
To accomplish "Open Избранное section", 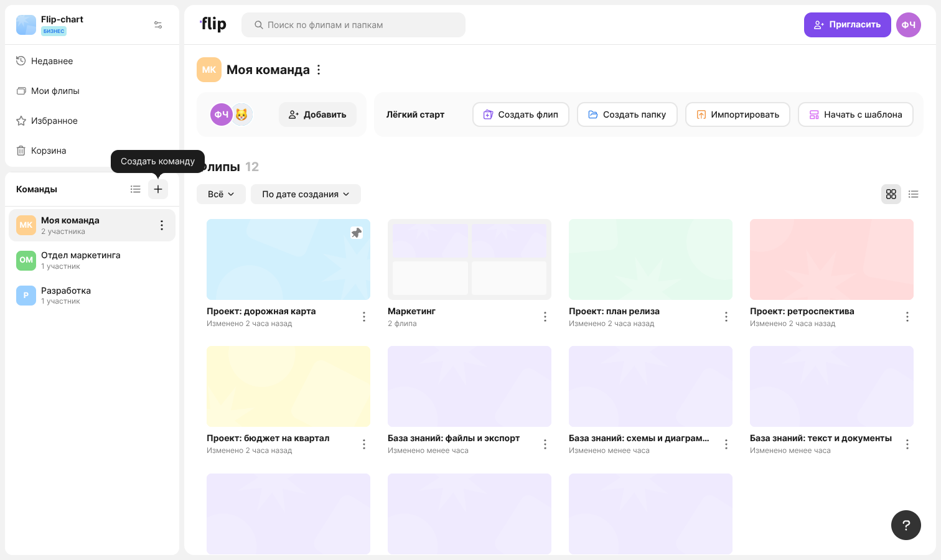I will point(92,121).
